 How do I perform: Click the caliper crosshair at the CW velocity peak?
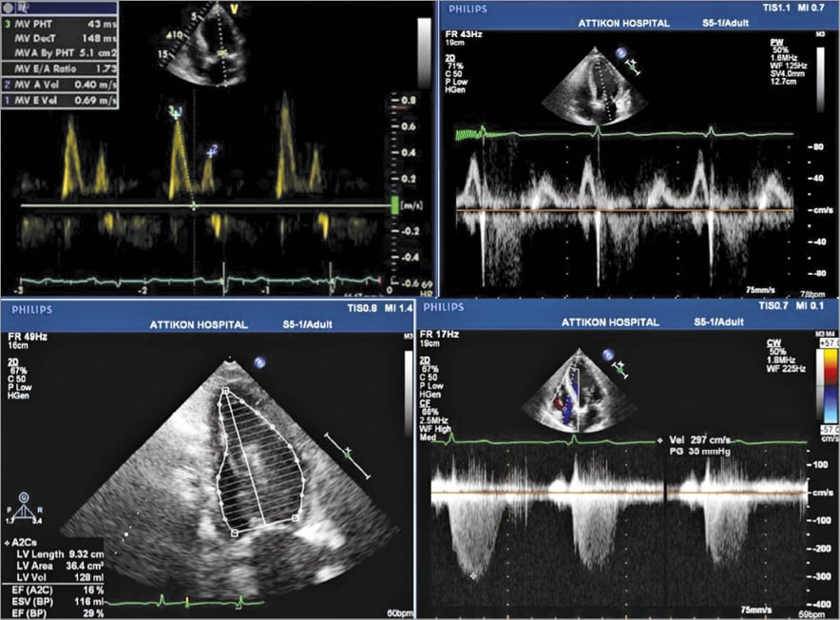(x=471, y=575)
